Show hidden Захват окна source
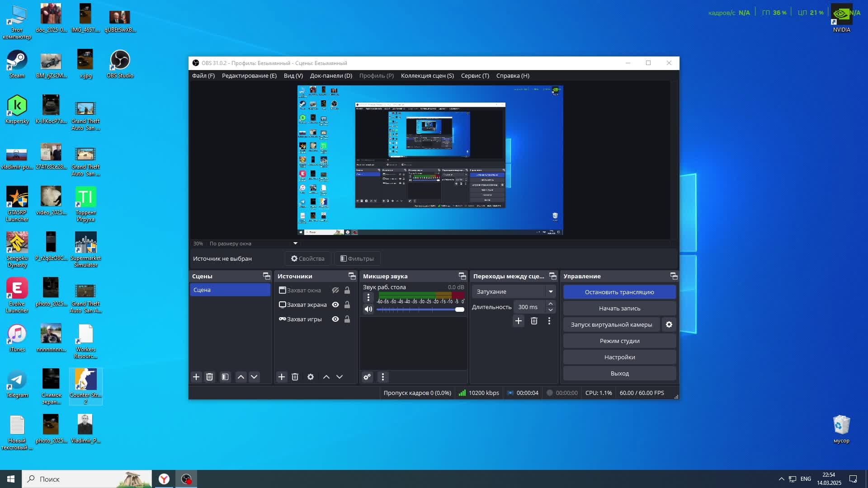868x488 pixels. [335, 290]
